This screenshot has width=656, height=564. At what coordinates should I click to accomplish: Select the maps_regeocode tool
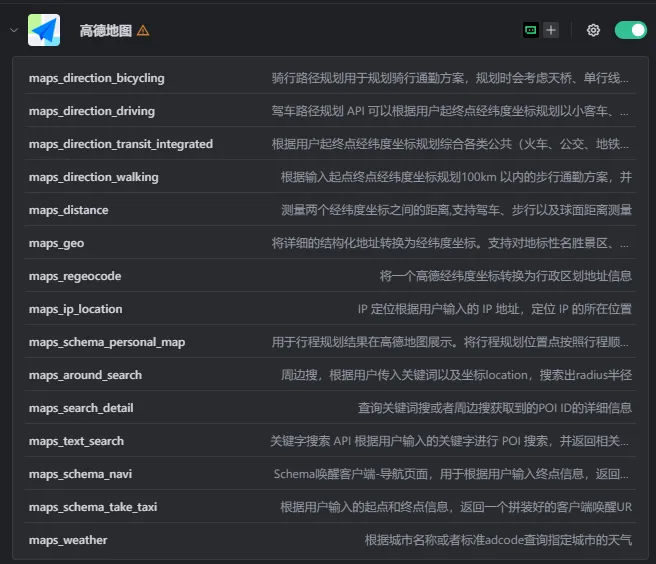[330, 276]
